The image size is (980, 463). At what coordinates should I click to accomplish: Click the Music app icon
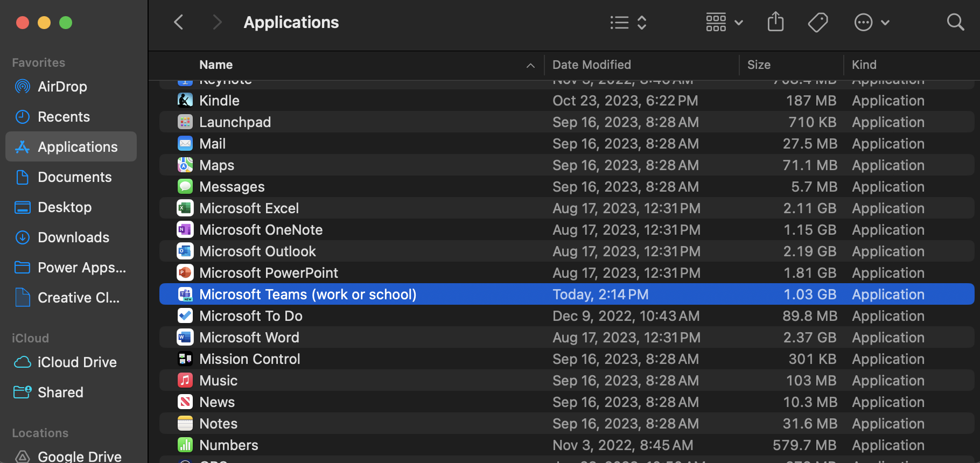click(185, 381)
